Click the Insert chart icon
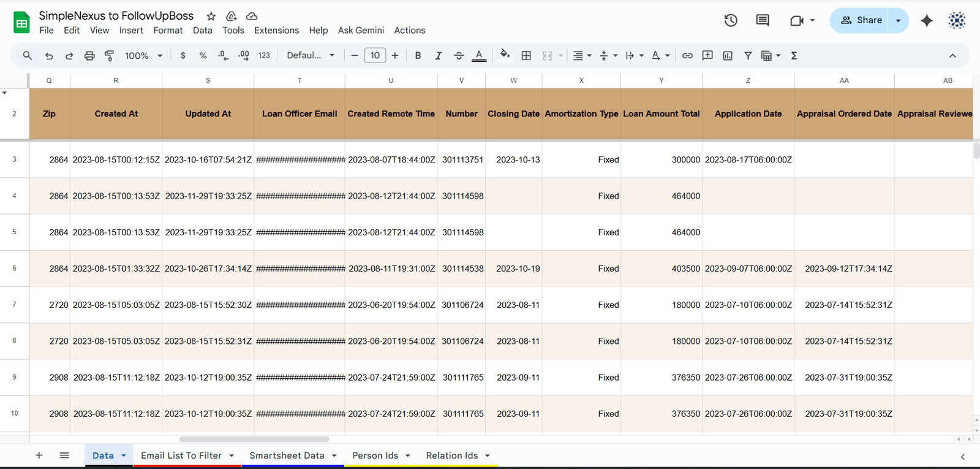The width and height of the screenshot is (980, 469). pyautogui.click(x=728, y=56)
